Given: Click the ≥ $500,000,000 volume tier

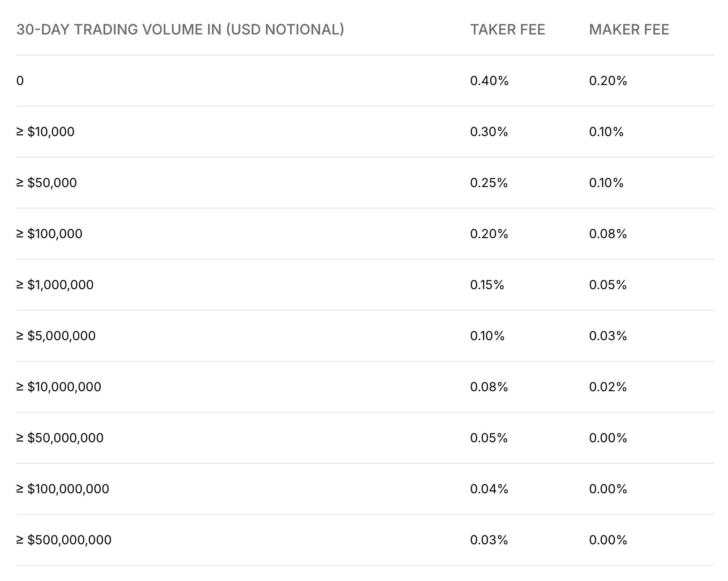Looking at the screenshot, I should pyautogui.click(x=64, y=540).
